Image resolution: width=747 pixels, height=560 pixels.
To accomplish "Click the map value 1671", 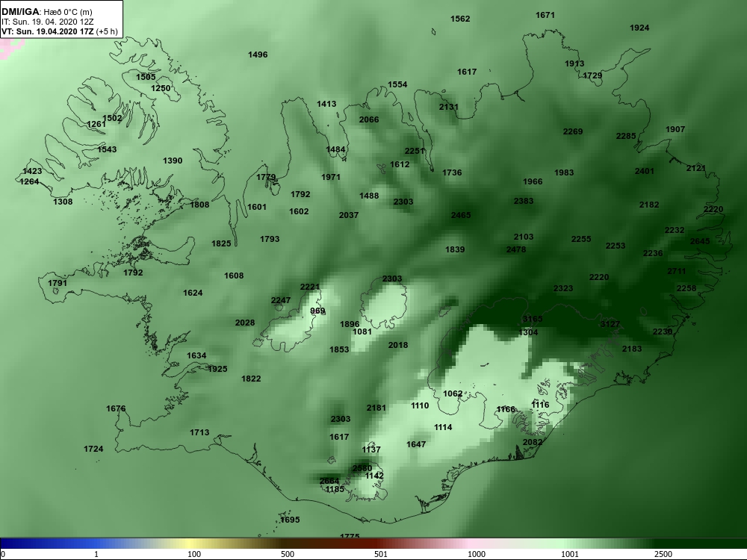I will tap(545, 15).
